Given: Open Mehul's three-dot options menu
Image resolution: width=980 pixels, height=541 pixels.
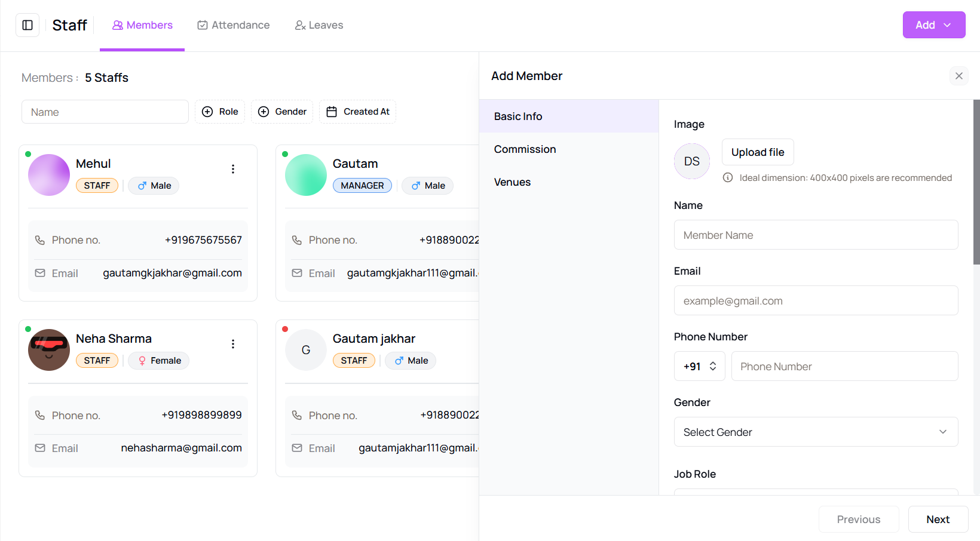Looking at the screenshot, I should (x=233, y=169).
